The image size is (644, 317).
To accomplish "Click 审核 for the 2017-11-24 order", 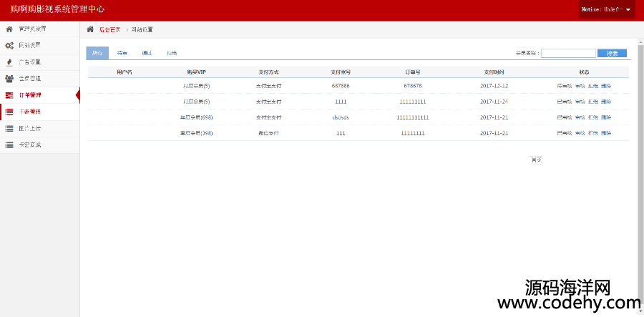I will click(x=580, y=102).
